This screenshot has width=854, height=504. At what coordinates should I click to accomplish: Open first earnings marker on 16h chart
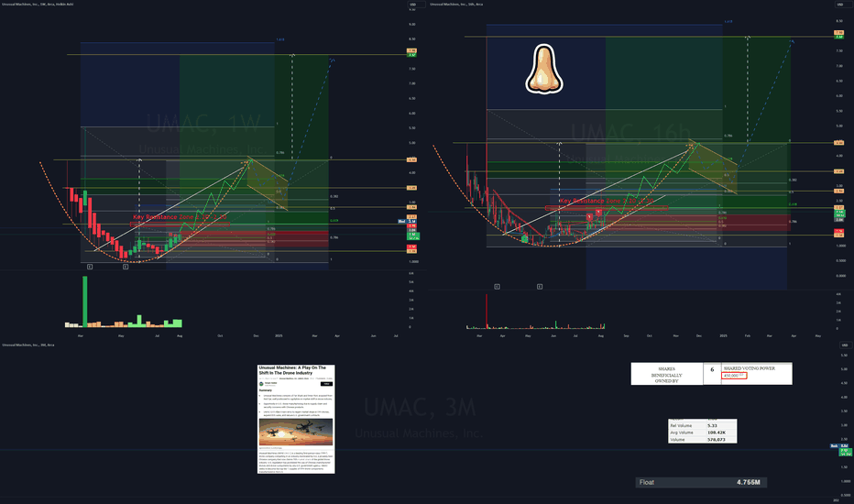[498, 287]
